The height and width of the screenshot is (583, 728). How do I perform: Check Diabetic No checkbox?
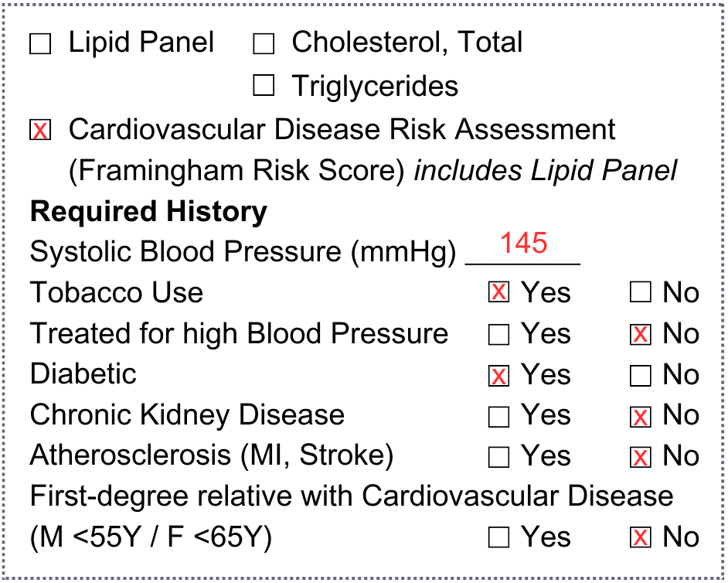[641, 375]
